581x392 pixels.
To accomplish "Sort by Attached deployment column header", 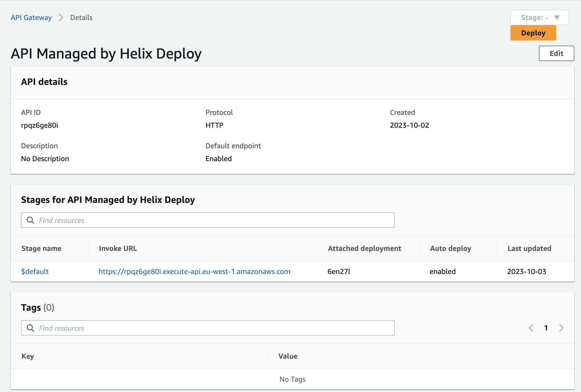I will point(364,248).
